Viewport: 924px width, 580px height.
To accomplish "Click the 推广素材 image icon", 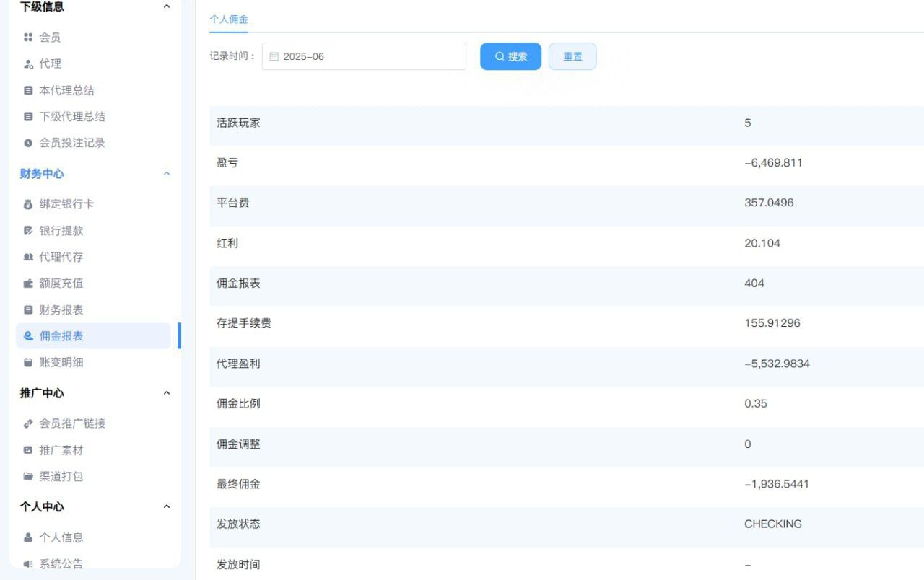I will (28, 450).
